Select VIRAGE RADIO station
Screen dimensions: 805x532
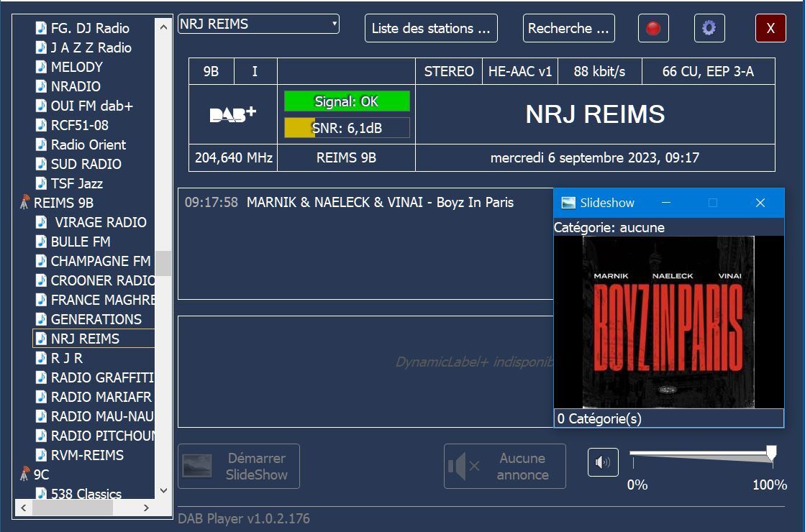pyautogui.click(x=101, y=223)
